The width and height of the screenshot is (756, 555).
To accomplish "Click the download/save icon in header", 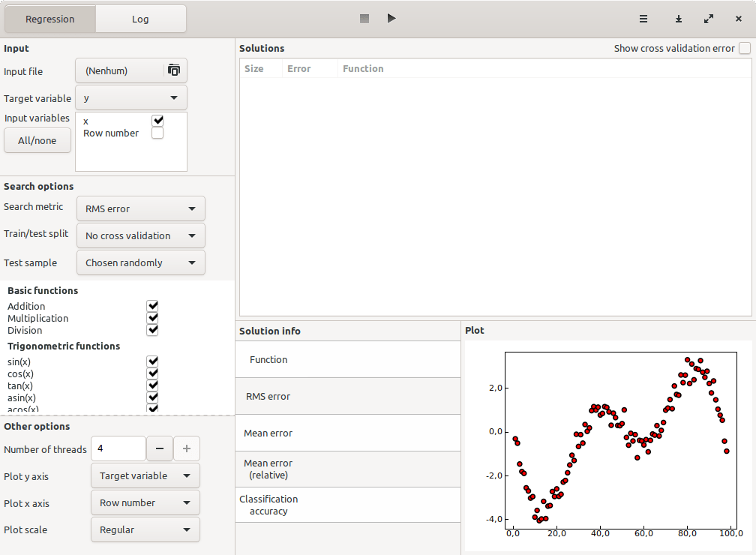I will tap(678, 19).
